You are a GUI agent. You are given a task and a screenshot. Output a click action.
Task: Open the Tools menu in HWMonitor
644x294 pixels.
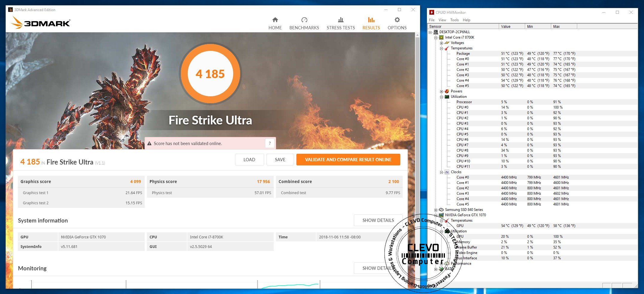[454, 20]
